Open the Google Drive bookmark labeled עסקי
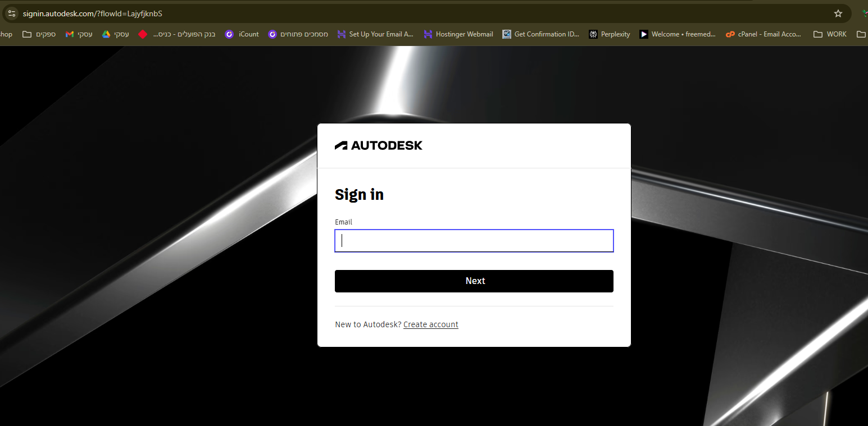868x426 pixels. pos(116,34)
